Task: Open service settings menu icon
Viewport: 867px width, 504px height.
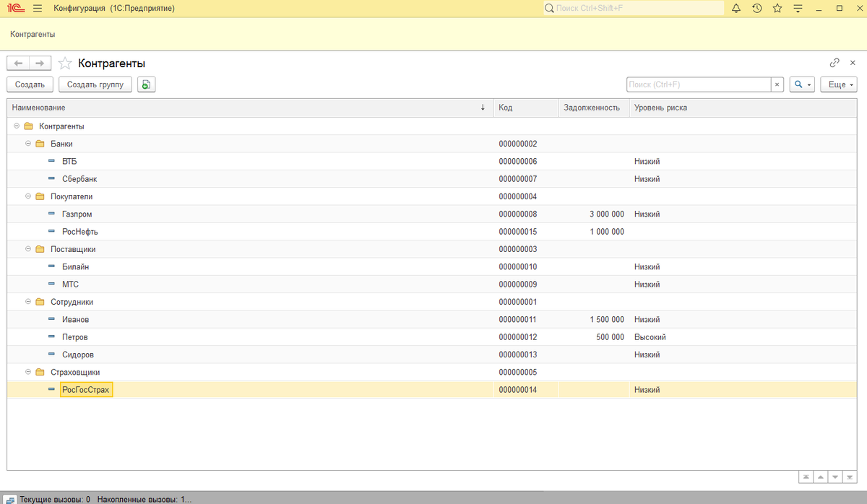Action: point(798,9)
